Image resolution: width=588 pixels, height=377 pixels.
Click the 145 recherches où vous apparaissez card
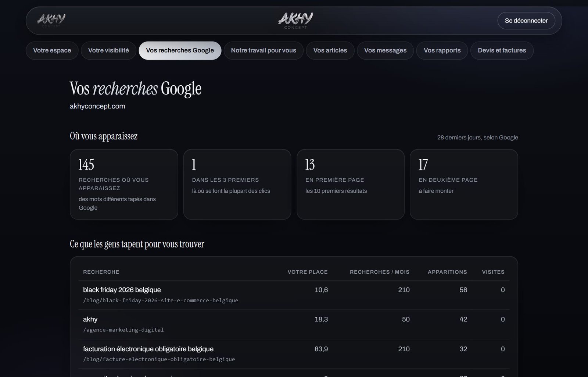click(x=124, y=184)
